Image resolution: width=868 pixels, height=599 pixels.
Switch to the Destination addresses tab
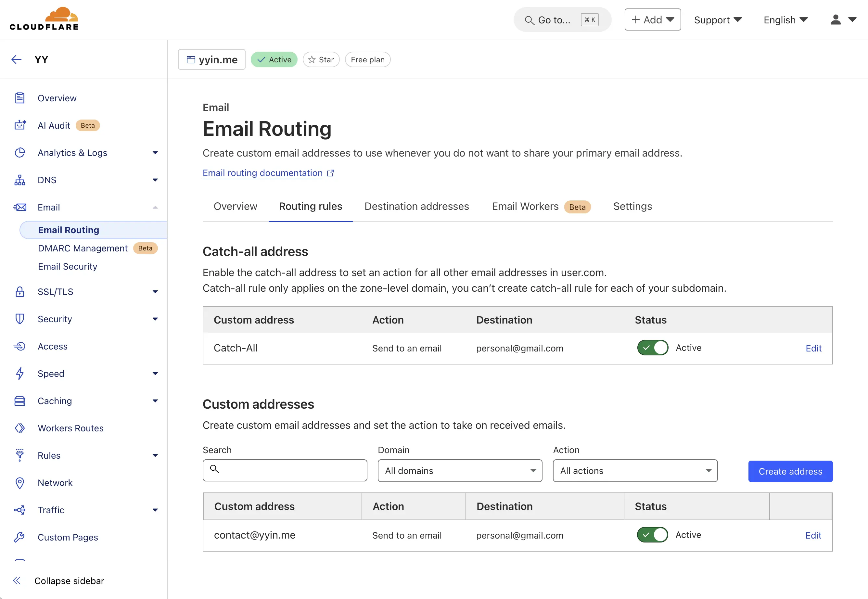click(416, 206)
